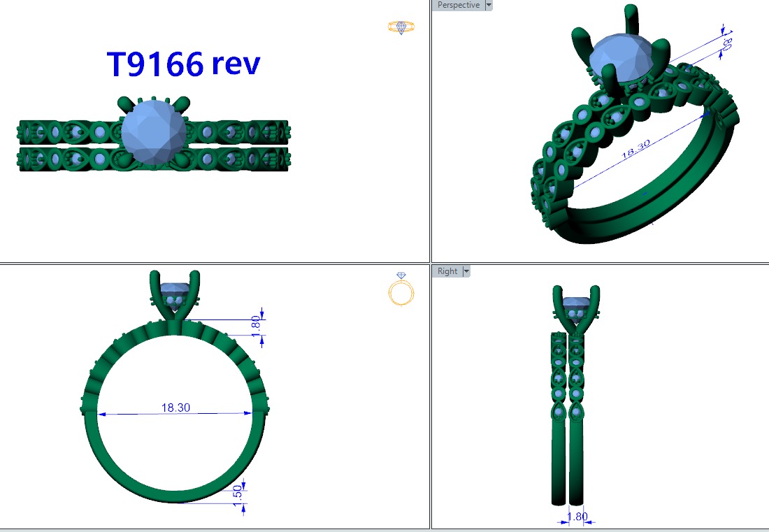The width and height of the screenshot is (769, 532).
Task: Expand the Right viewport dropdown arrow
Action: 466,271
